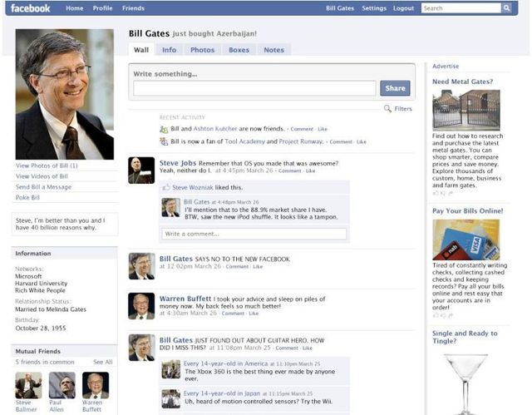Viewport: 532px width, 415px height.
Task: Select the Boxes tab
Action: (x=239, y=50)
